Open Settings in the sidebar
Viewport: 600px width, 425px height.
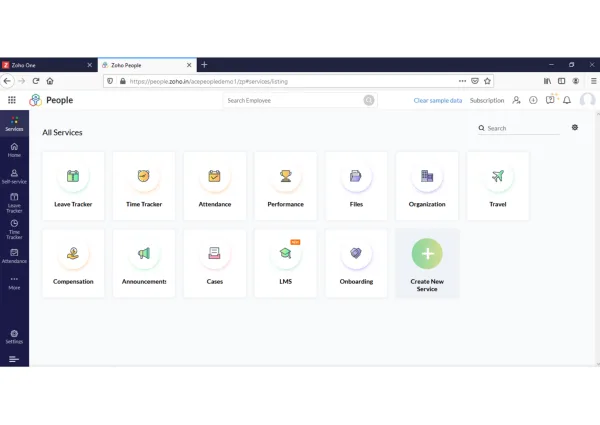click(14, 337)
